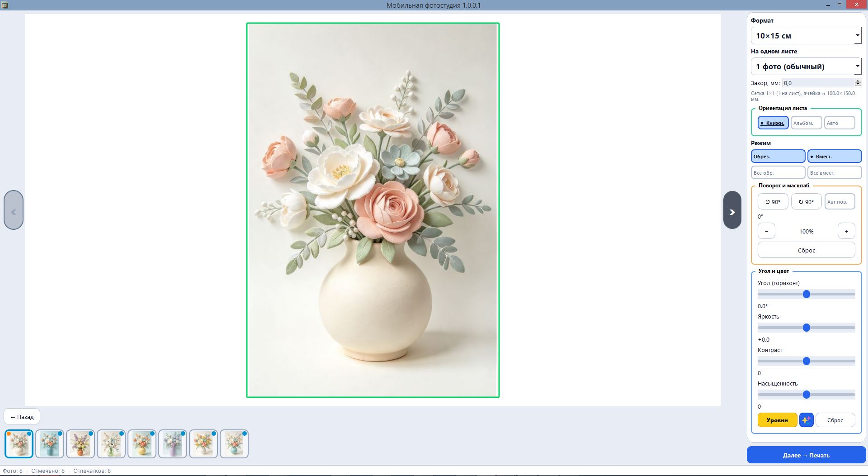The width and height of the screenshot is (868, 476).
Task: Click the Зазор, мм spinner arrows
Action: point(858,82)
